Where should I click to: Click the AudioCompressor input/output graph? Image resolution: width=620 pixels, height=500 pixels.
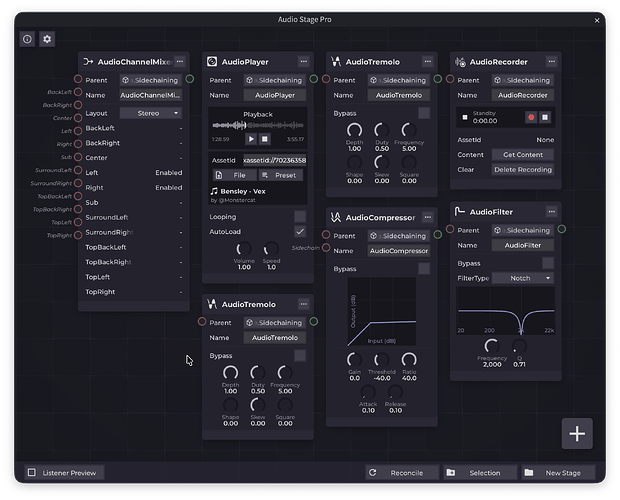click(x=382, y=311)
